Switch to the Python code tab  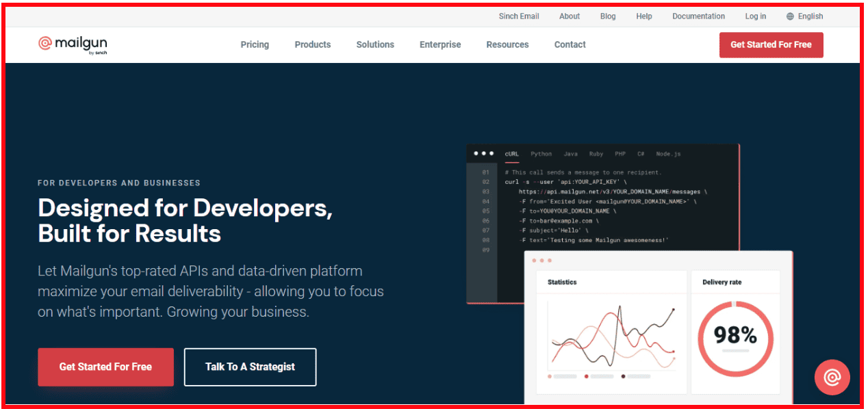(541, 154)
